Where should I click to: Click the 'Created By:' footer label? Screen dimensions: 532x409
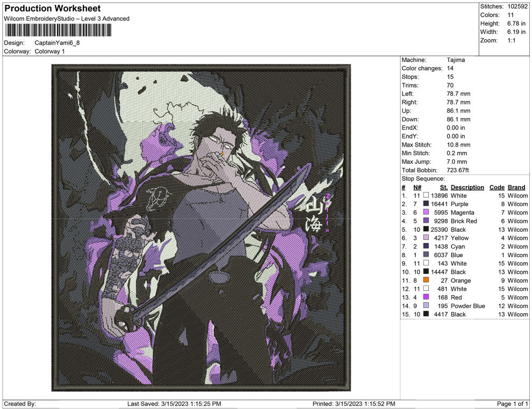(x=20, y=404)
